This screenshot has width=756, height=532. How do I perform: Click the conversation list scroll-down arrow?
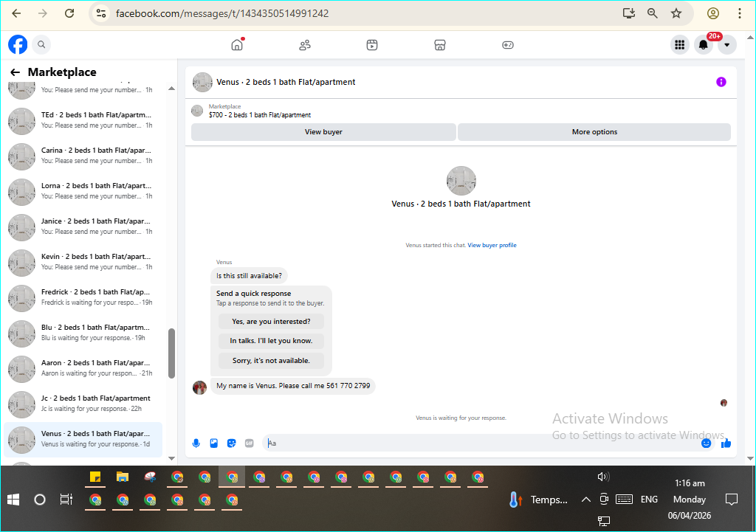[171, 458]
